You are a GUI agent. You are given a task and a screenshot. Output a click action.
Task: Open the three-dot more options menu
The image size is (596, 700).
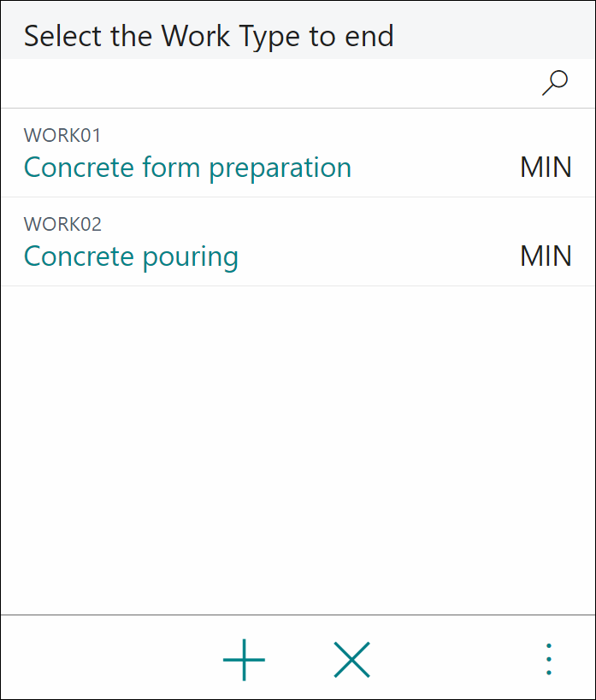click(x=549, y=659)
